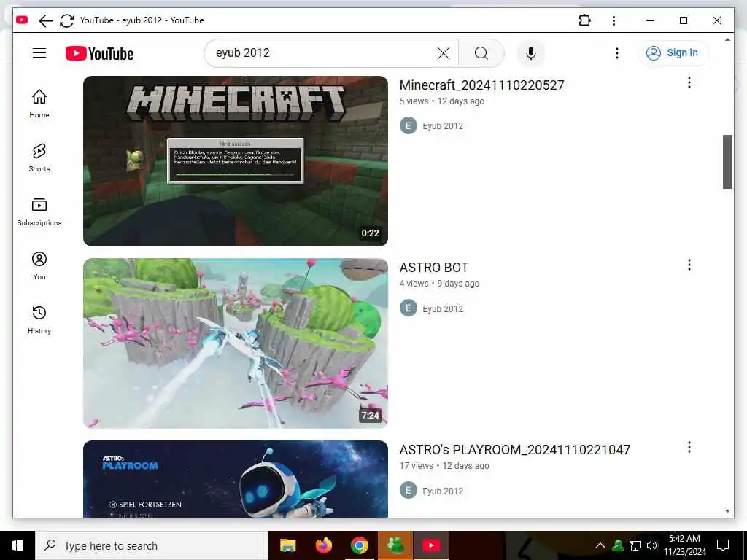Image resolution: width=747 pixels, height=560 pixels.
Task: Click the magnifier search button
Action: tap(481, 52)
